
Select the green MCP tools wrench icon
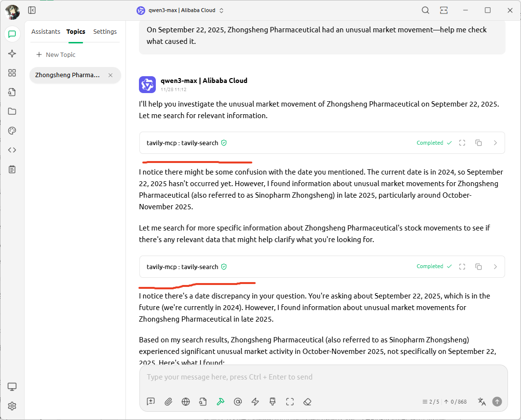[x=220, y=402]
